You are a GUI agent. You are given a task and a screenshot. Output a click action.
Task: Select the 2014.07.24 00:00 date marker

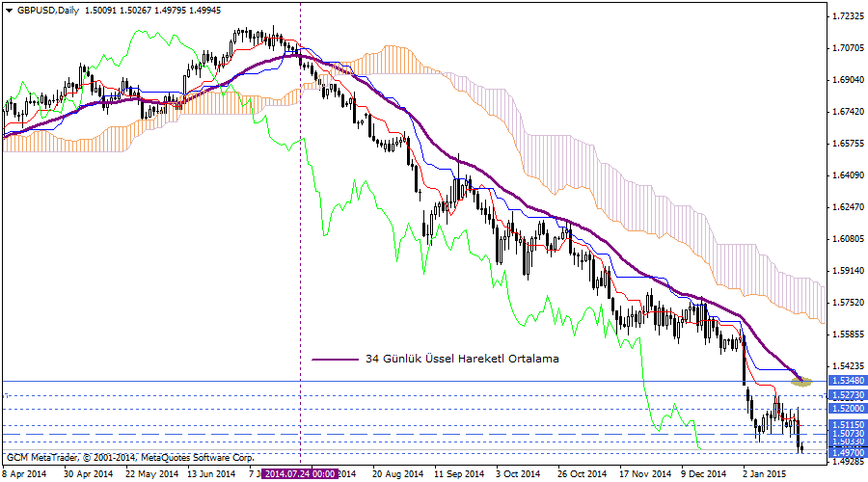[299, 474]
